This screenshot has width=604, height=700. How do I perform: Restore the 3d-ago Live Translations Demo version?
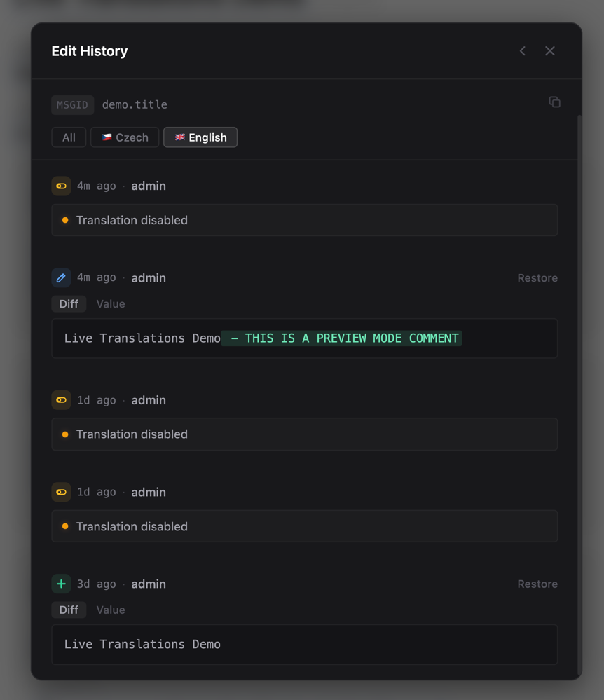coord(537,584)
